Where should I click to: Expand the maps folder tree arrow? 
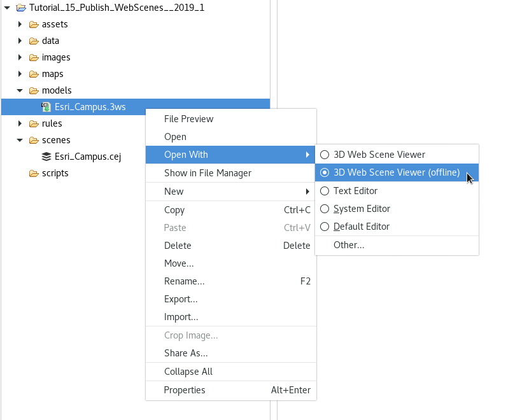click(x=20, y=74)
